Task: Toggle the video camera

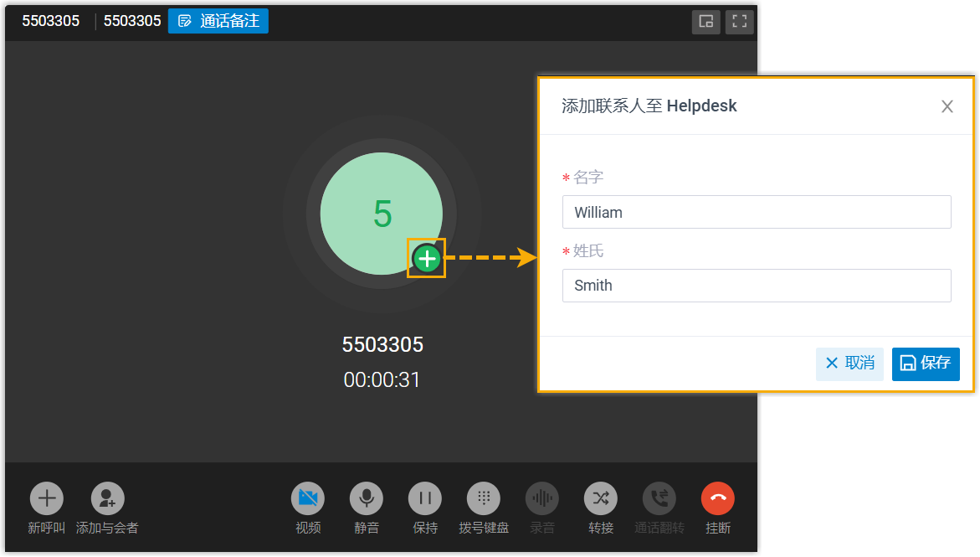Action: tap(308, 499)
